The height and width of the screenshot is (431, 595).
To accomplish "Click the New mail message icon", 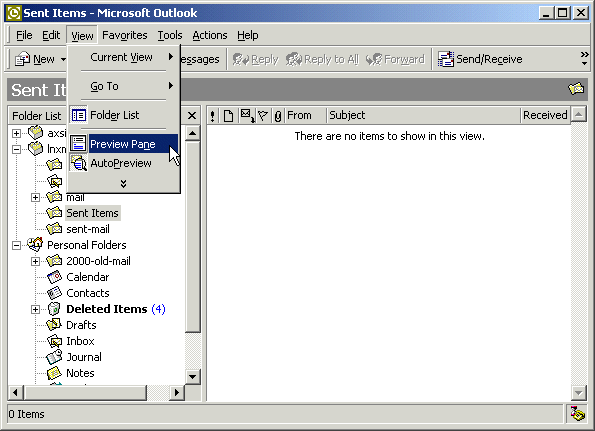I will click(22, 59).
